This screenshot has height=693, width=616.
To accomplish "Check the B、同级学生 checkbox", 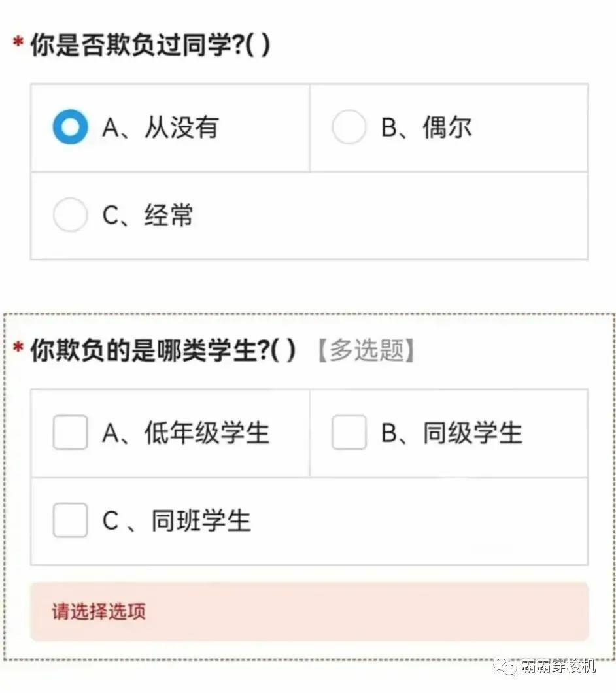I will coord(349,433).
